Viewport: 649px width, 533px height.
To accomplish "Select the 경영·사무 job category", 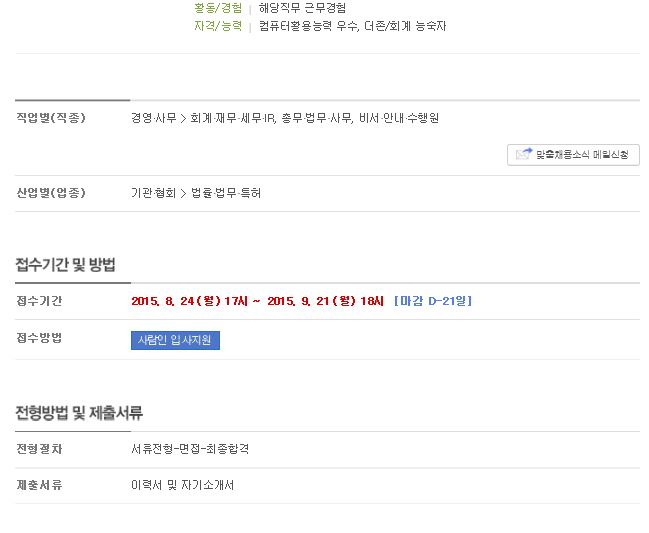I will click(x=154, y=118).
